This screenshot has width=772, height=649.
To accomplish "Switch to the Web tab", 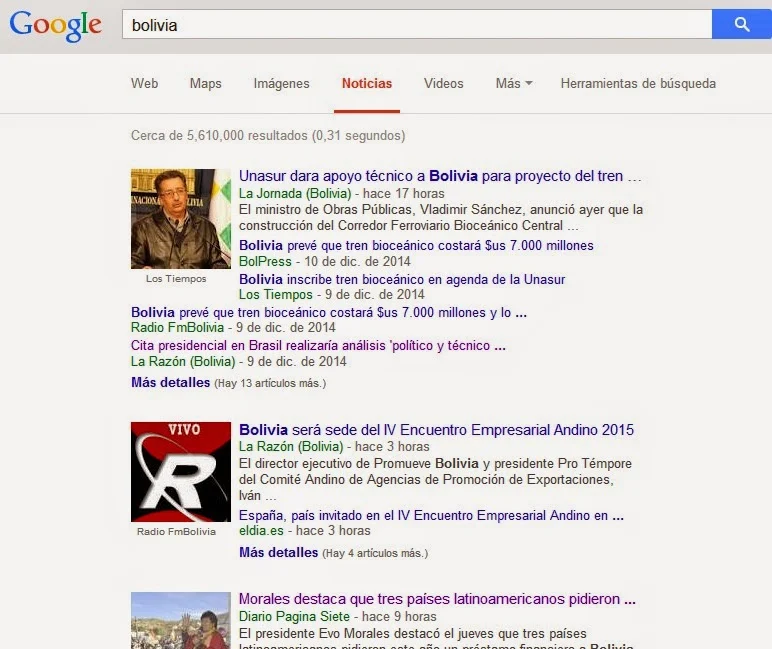I will (x=144, y=83).
